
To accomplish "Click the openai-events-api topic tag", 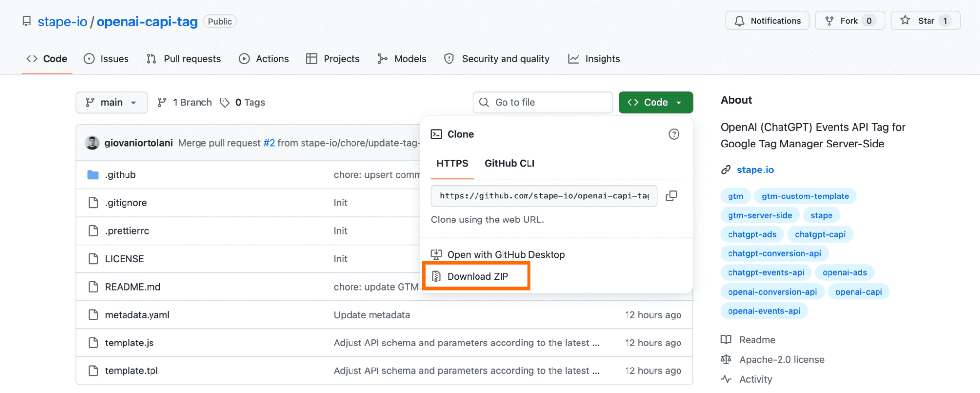I will pos(764,311).
